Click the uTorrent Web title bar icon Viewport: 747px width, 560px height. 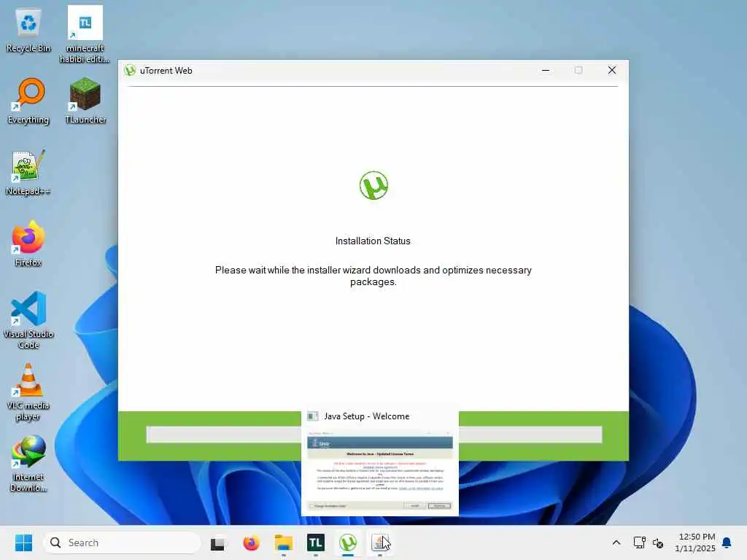tap(130, 71)
